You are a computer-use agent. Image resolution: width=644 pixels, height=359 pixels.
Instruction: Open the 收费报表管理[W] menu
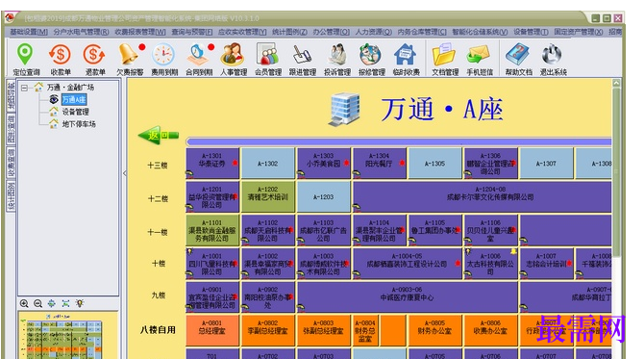click(140, 32)
